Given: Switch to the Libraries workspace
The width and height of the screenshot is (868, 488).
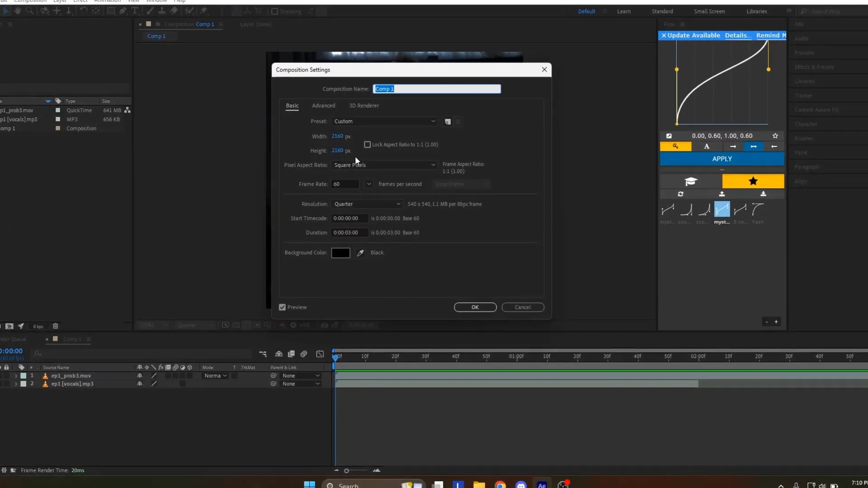Looking at the screenshot, I should tap(757, 11).
